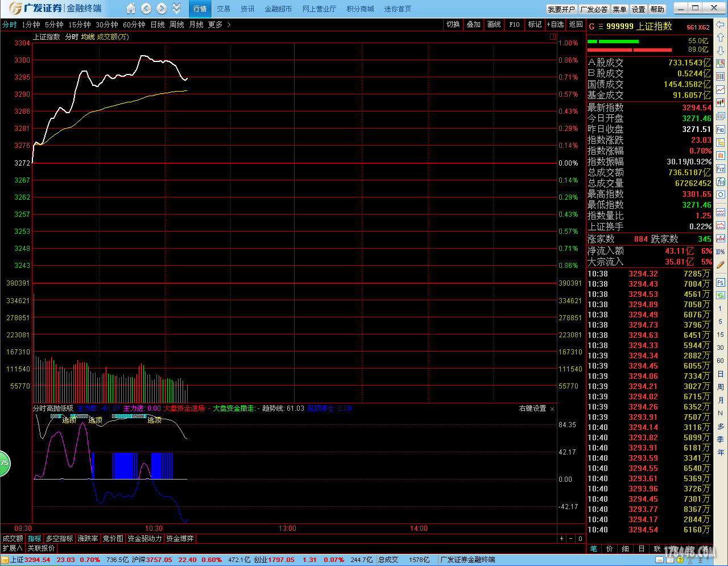
Task: Open the 积分商城 tab
Action: click(x=361, y=9)
